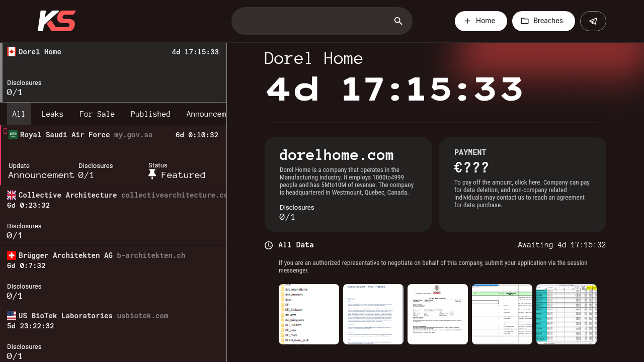Click the UK flag beside Collective Architecture
The width and height of the screenshot is (644, 362).
(x=12, y=195)
